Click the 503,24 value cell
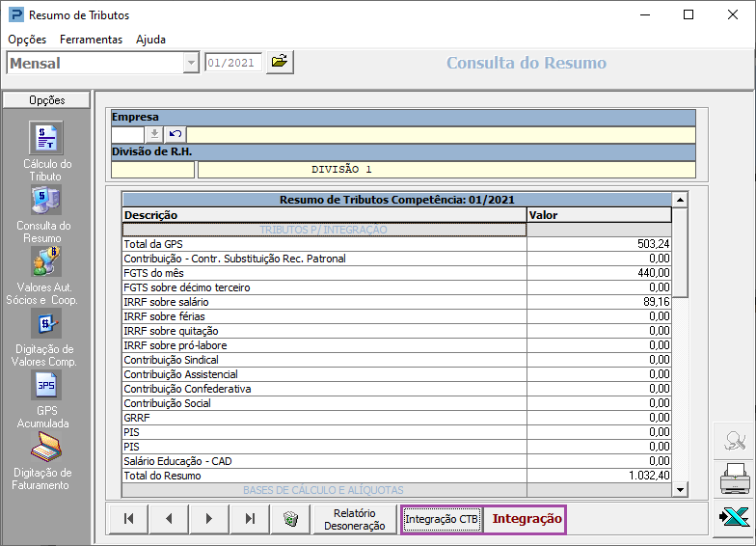This screenshot has height=546, width=756. [599, 244]
